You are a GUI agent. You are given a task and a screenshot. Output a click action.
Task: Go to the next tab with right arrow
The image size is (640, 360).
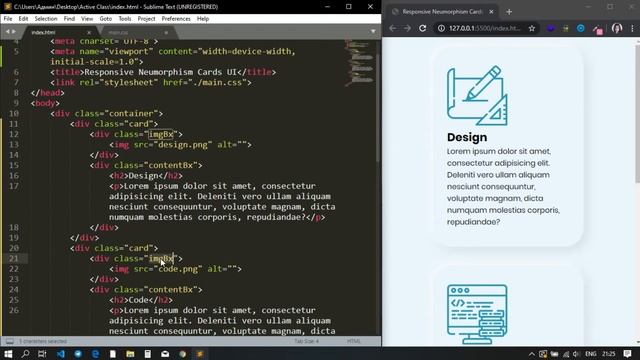click(14, 31)
